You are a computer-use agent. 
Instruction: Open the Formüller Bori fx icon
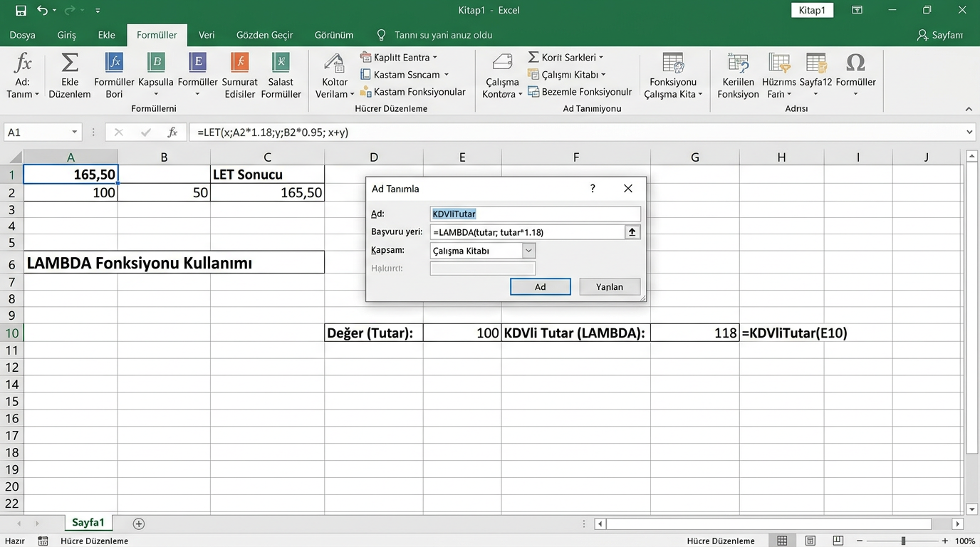point(114,63)
